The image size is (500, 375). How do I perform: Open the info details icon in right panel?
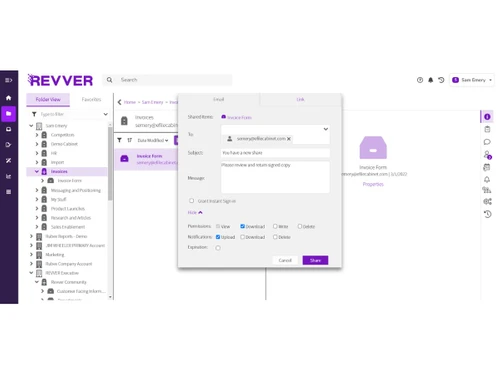click(487, 117)
